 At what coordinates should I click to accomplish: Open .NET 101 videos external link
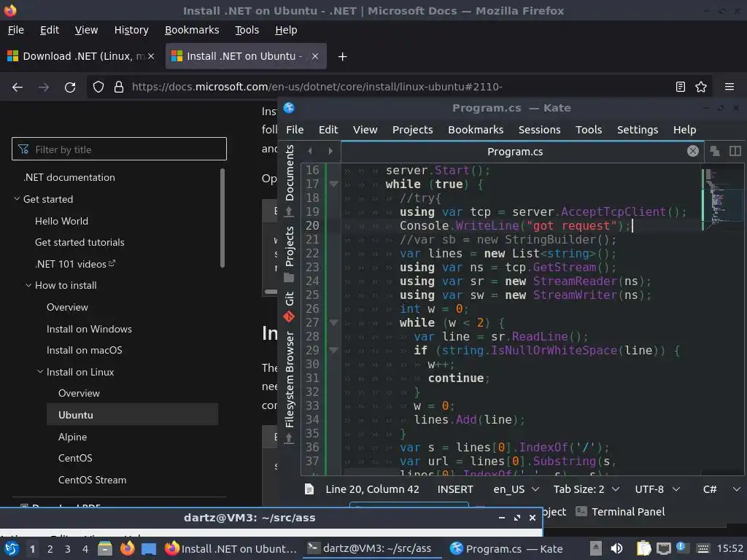(75, 264)
